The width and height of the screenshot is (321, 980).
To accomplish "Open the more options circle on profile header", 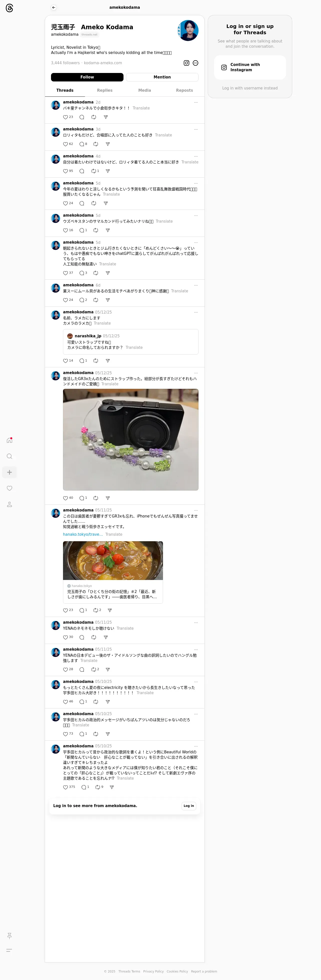I will (195, 63).
